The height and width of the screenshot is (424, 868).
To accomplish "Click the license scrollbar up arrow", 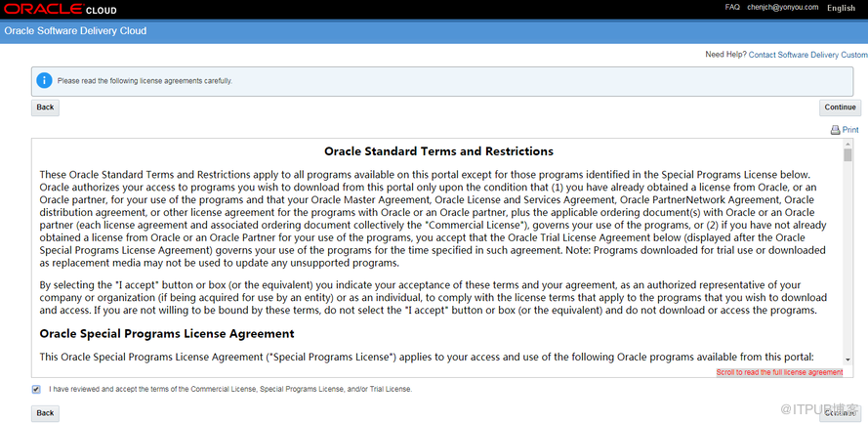I will 847,143.
